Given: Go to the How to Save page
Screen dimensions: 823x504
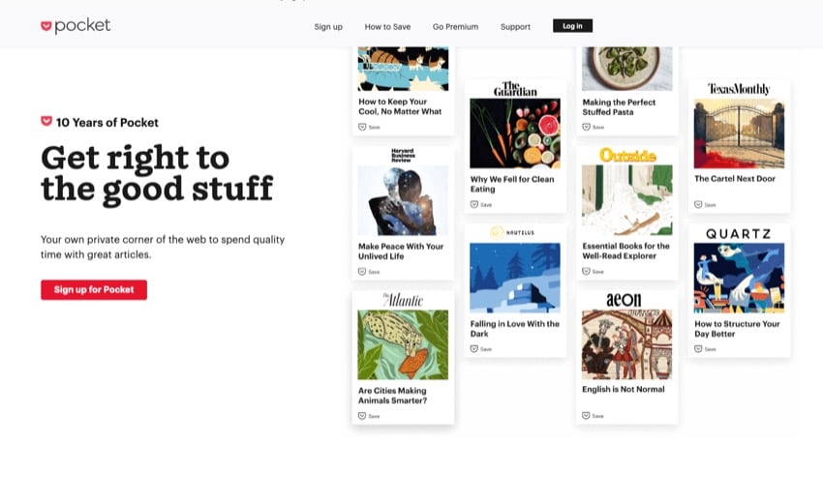Looking at the screenshot, I should point(387,27).
